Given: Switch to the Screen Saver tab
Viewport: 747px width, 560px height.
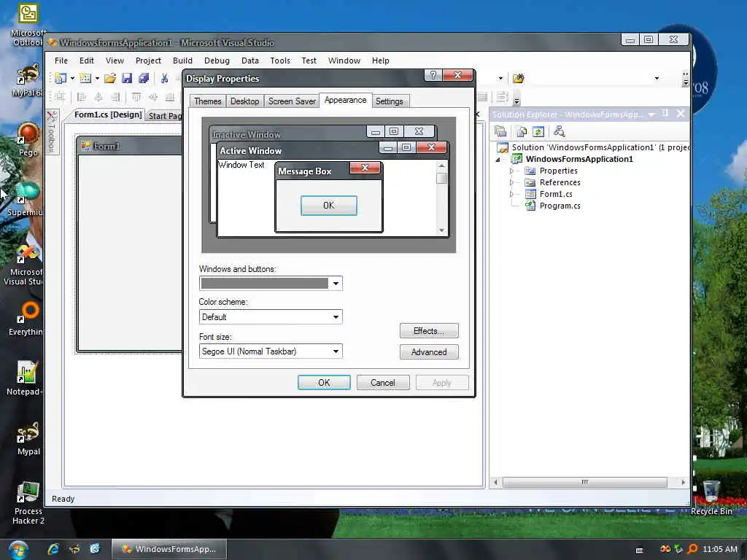Looking at the screenshot, I should (292, 101).
